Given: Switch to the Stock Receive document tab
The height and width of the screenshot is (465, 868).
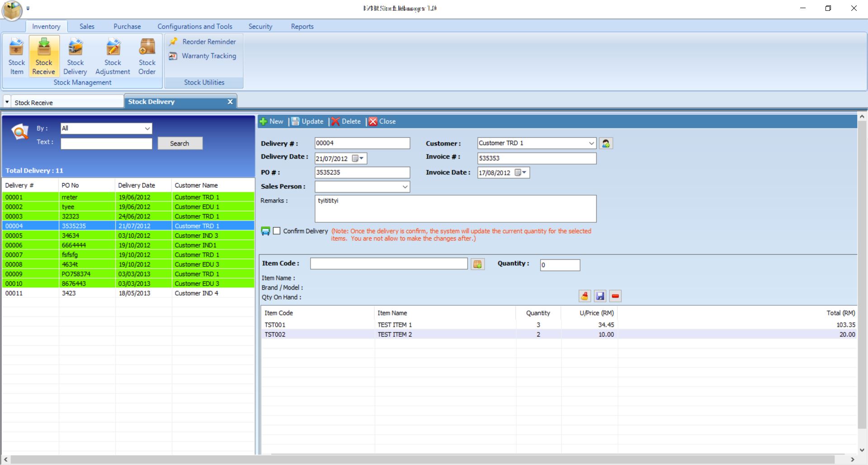Looking at the screenshot, I should pyautogui.click(x=67, y=103).
